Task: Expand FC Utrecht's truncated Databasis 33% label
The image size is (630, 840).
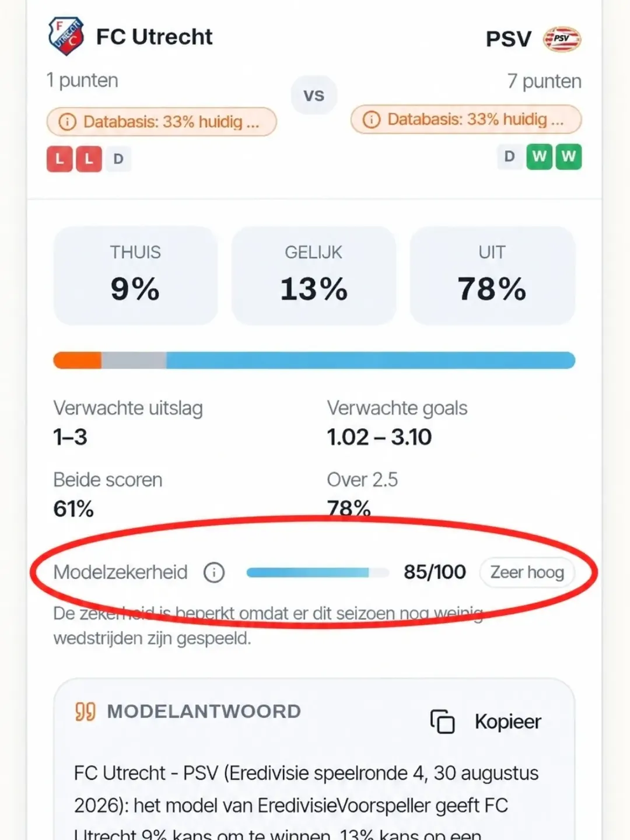Action: click(162, 122)
